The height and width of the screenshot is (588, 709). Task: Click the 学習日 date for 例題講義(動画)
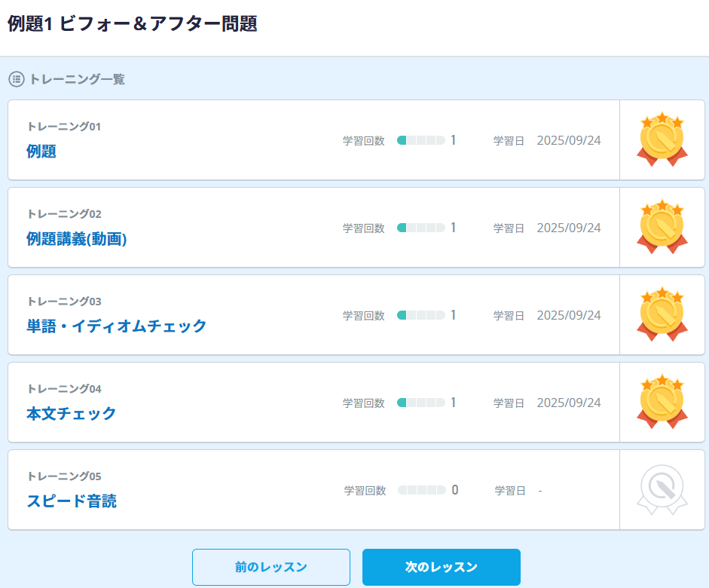(569, 228)
